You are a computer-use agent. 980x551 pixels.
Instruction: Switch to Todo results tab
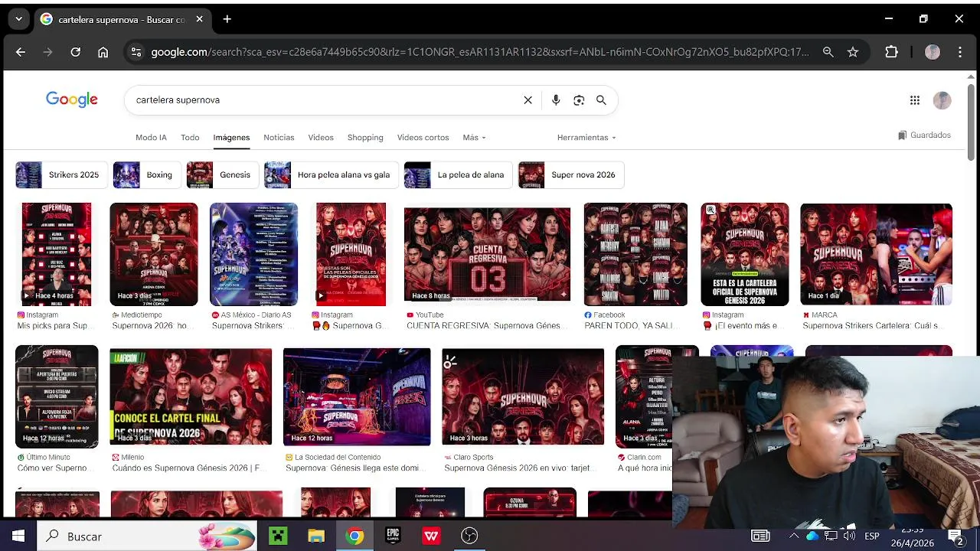[190, 138]
